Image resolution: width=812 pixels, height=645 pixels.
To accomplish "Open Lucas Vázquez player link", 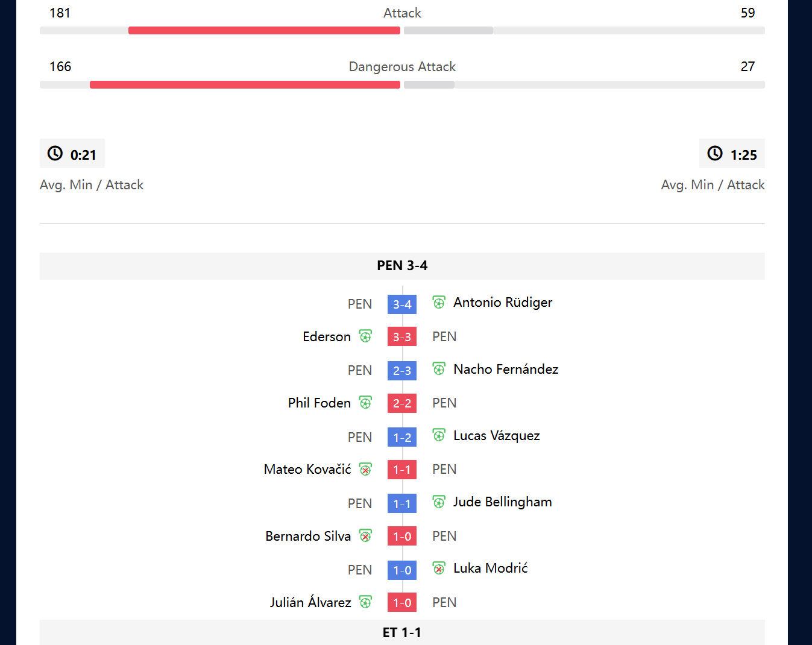I will (x=497, y=435).
